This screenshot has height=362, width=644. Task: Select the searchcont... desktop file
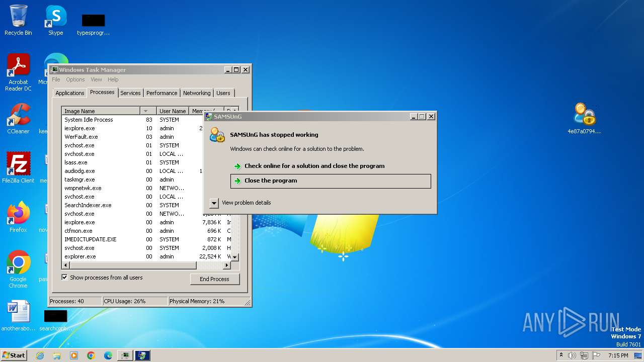[x=55, y=320]
